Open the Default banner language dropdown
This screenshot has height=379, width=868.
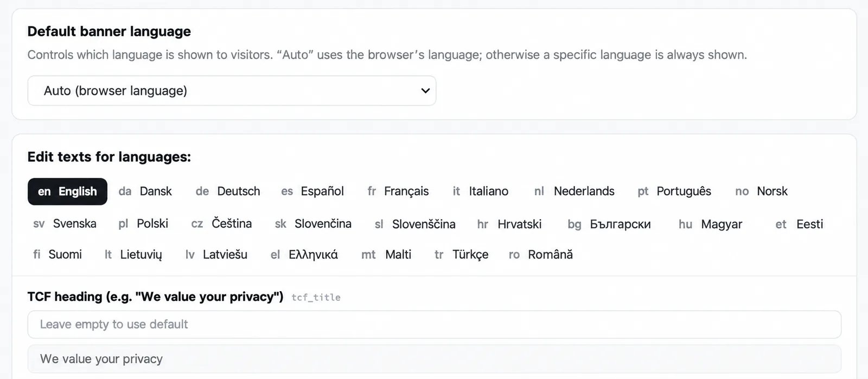pos(232,91)
